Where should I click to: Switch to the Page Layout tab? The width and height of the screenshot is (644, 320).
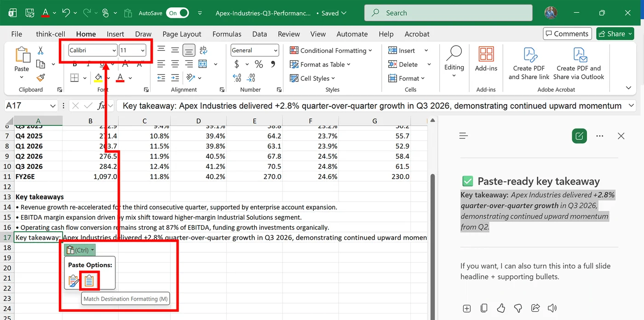click(182, 34)
